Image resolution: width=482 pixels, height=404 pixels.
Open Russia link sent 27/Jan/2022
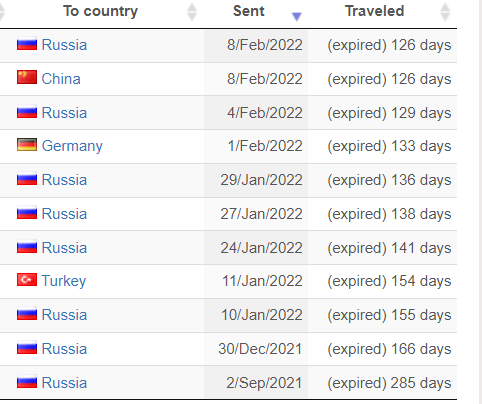64,214
